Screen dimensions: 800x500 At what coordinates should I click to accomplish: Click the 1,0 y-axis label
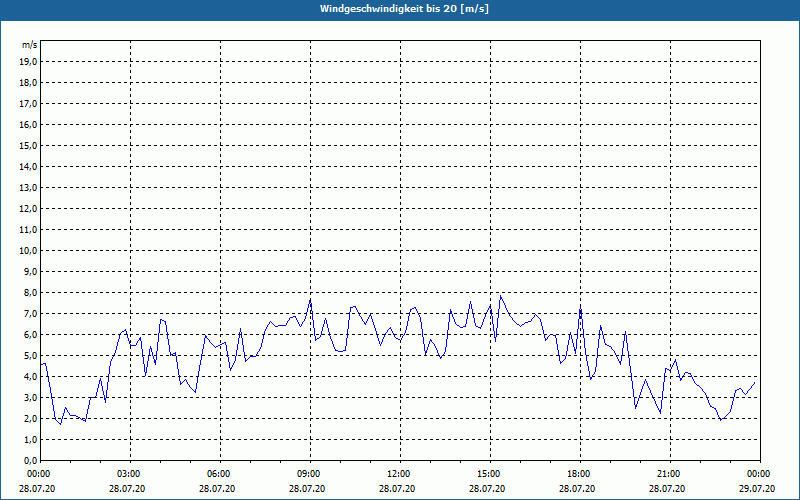(31, 439)
